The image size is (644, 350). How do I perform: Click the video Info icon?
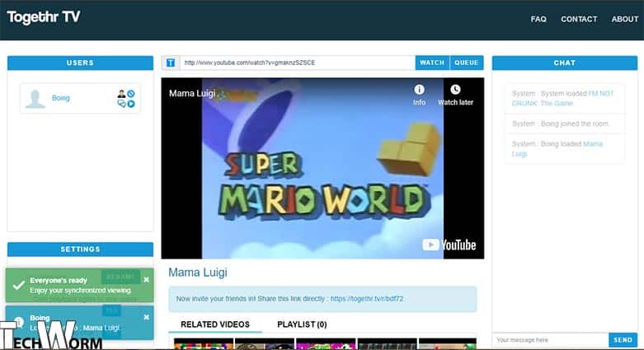pos(419,90)
